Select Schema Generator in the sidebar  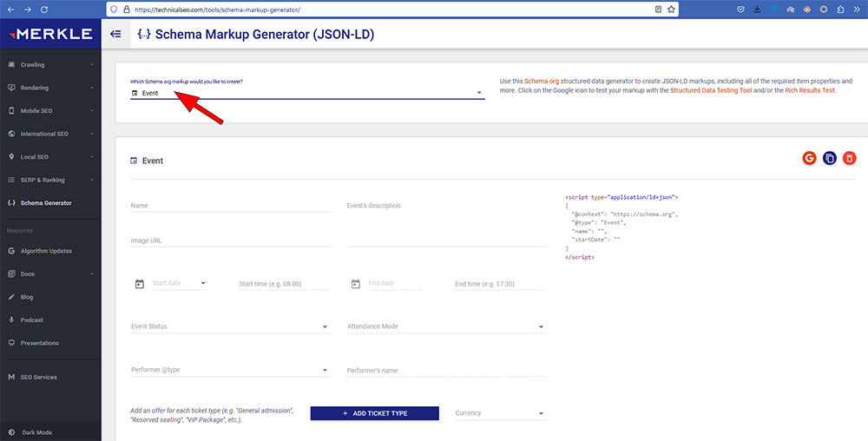coord(50,203)
